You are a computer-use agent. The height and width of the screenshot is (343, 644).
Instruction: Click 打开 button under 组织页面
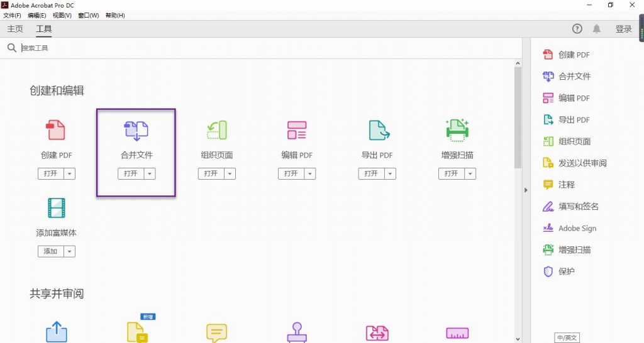211,173
